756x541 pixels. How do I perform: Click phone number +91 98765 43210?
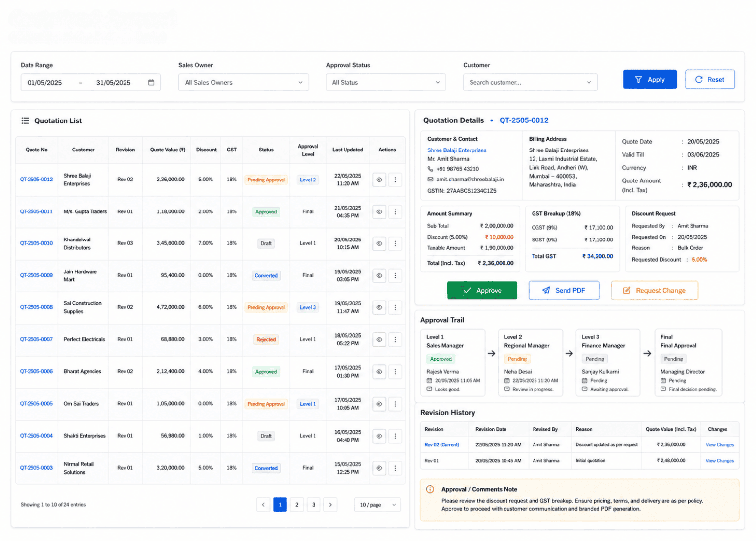point(457,169)
